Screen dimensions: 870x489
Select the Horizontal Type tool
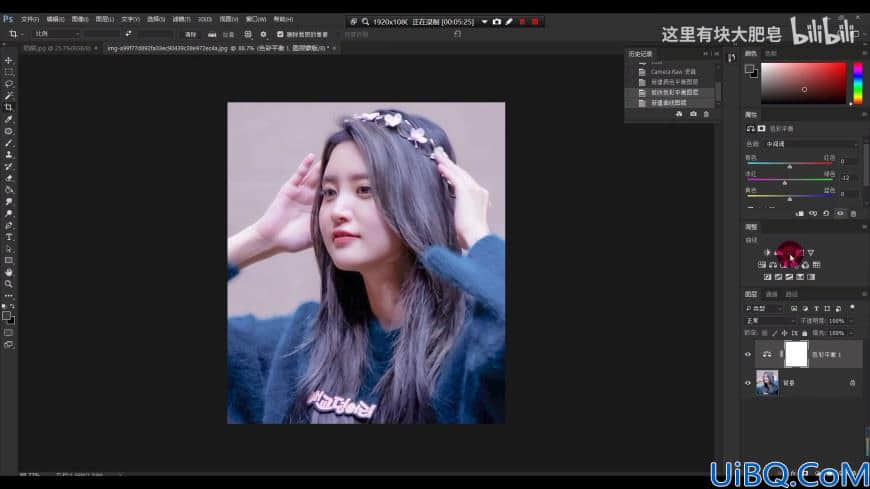pyautogui.click(x=8, y=237)
